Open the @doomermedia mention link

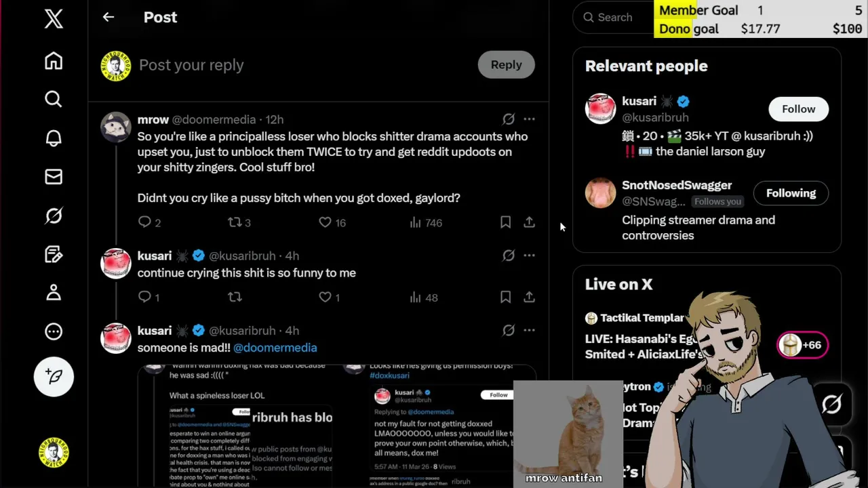coord(275,348)
